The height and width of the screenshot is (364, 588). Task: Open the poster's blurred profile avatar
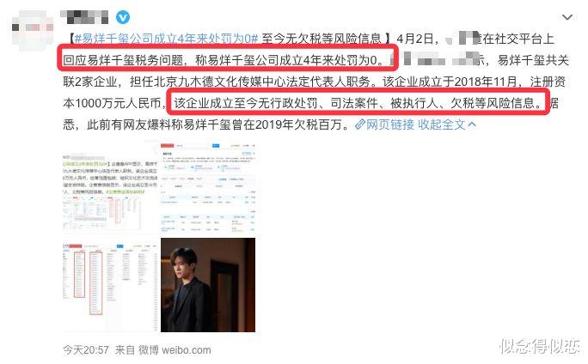pos(33,29)
